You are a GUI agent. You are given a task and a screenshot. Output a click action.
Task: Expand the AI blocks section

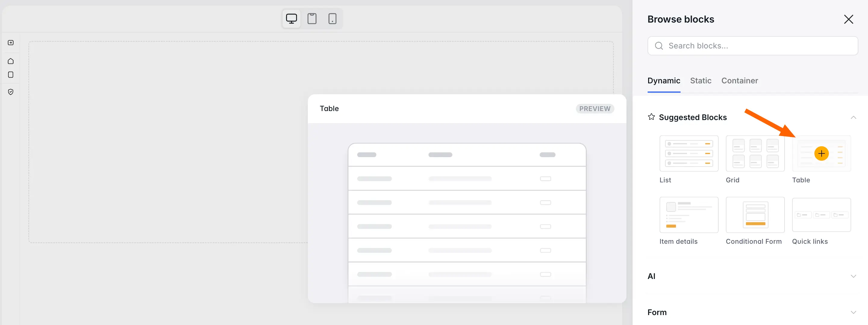853,276
